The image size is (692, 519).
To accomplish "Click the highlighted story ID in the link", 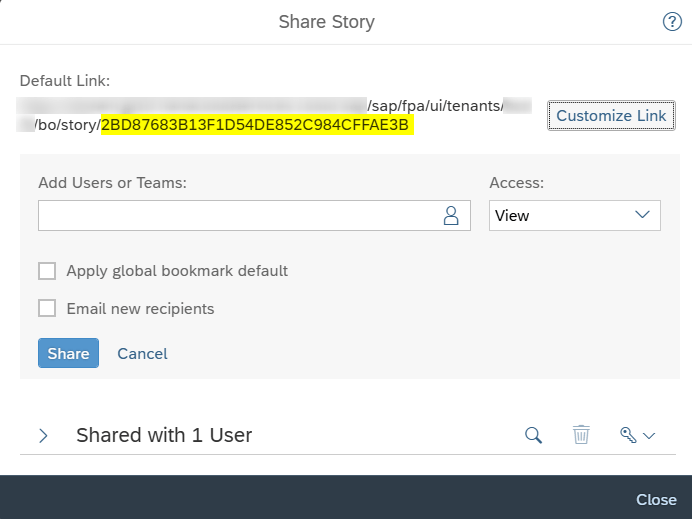I will click(x=257, y=125).
